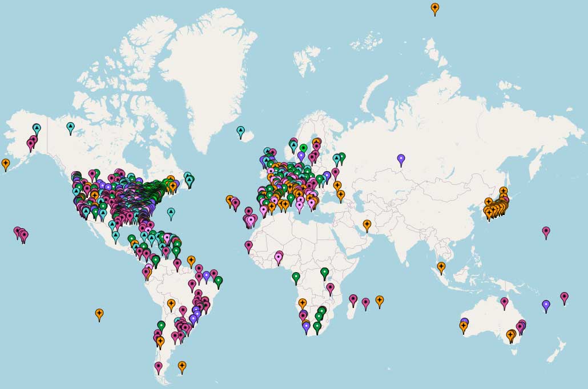Click the pink marker in the western Pacific
This screenshot has height=389, width=588.
546,232
